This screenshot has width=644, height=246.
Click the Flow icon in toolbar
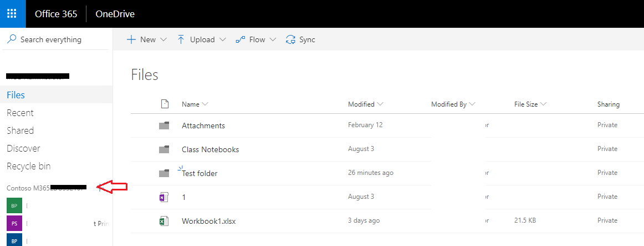click(241, 39)
